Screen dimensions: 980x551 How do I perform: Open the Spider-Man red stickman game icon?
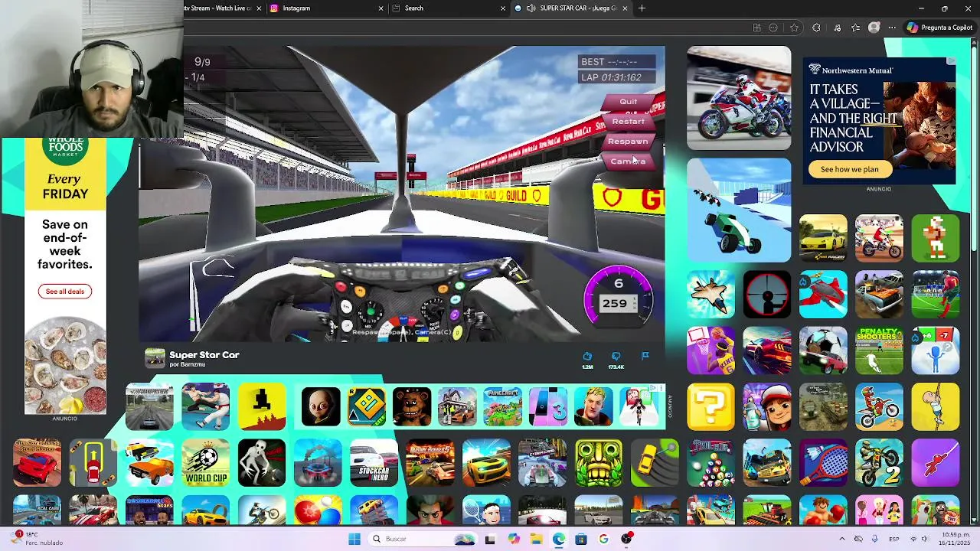pos(936,462)
